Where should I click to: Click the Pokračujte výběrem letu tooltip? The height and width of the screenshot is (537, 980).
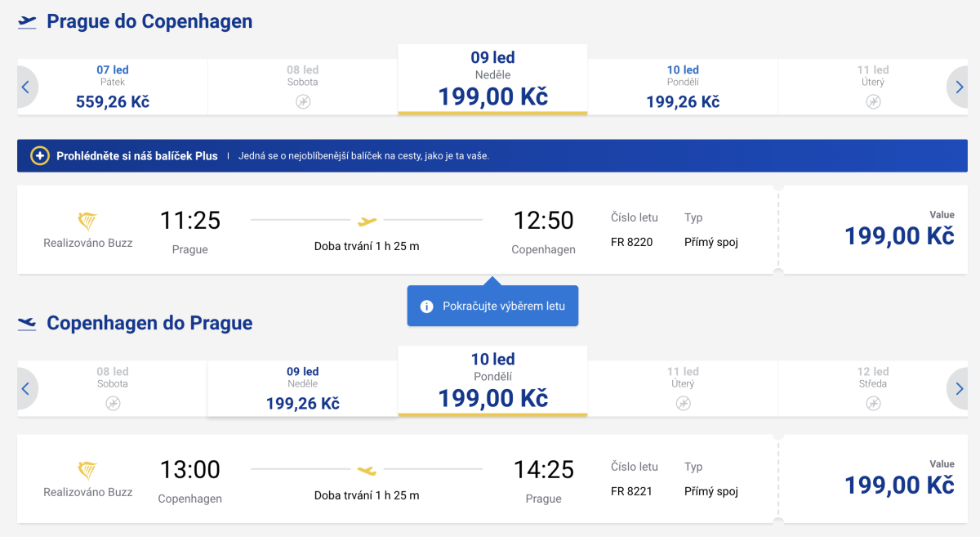498,307
